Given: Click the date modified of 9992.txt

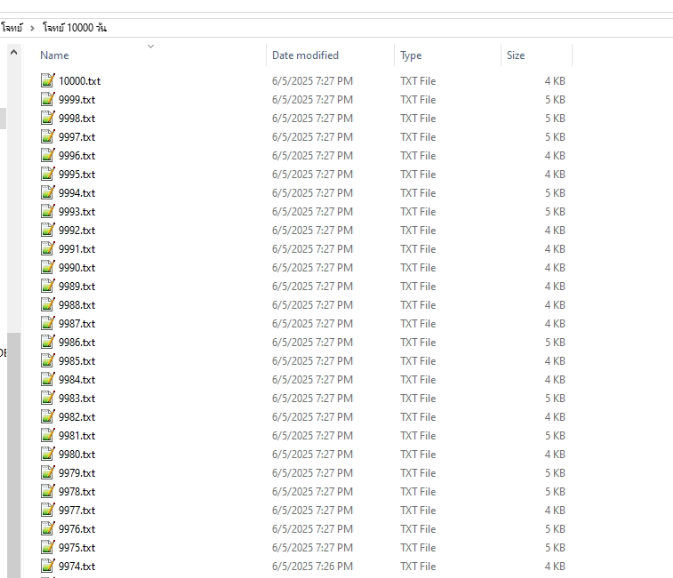Looking at the screenshot, I should coord(312,230).
